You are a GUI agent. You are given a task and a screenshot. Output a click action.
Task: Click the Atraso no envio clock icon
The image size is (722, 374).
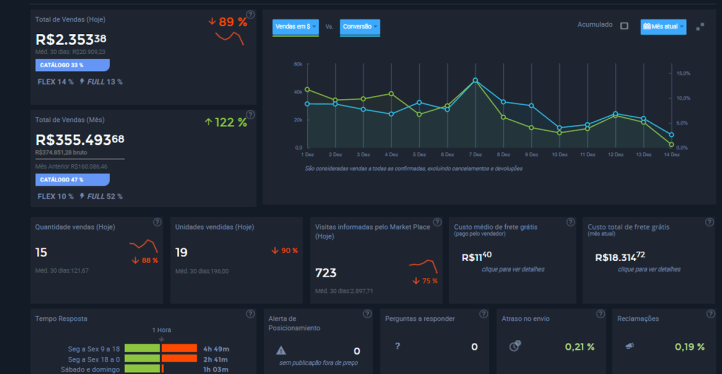(515, 346)
